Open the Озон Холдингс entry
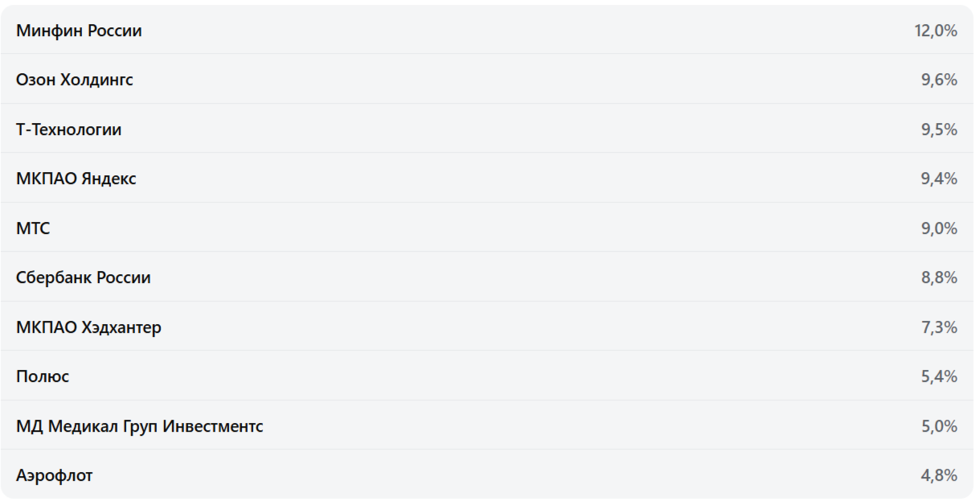This screenshot has width=980, height=501. click(75, 80)
